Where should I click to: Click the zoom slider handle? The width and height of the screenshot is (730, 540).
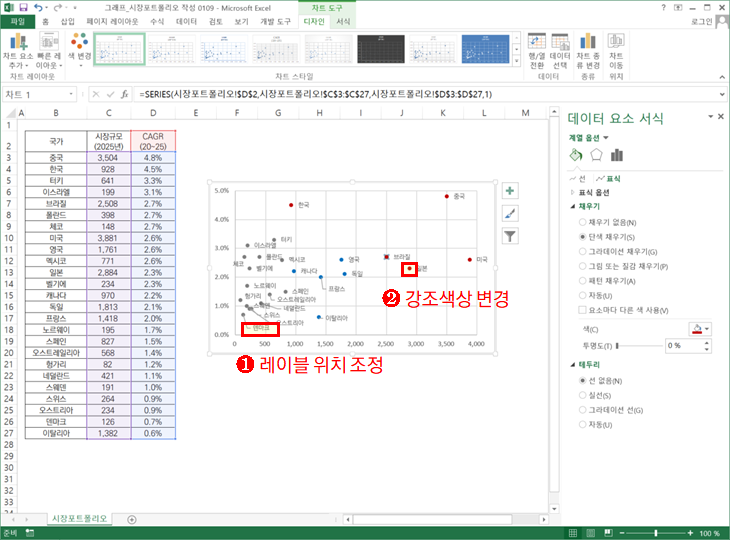coord(656,533)
